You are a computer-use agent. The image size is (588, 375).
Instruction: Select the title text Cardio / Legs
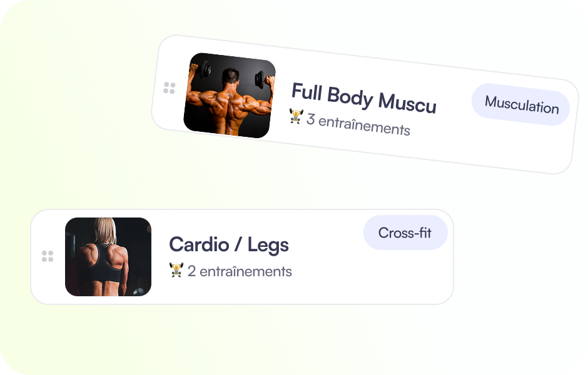point(228,244)
